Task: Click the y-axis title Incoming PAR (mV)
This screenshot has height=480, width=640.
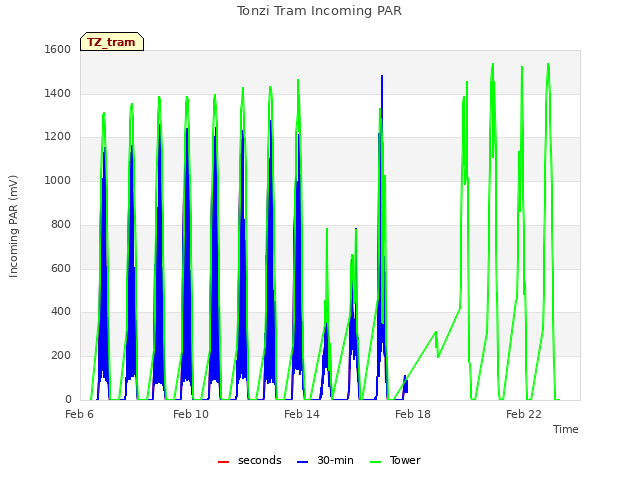Action: tap(13, 227)
